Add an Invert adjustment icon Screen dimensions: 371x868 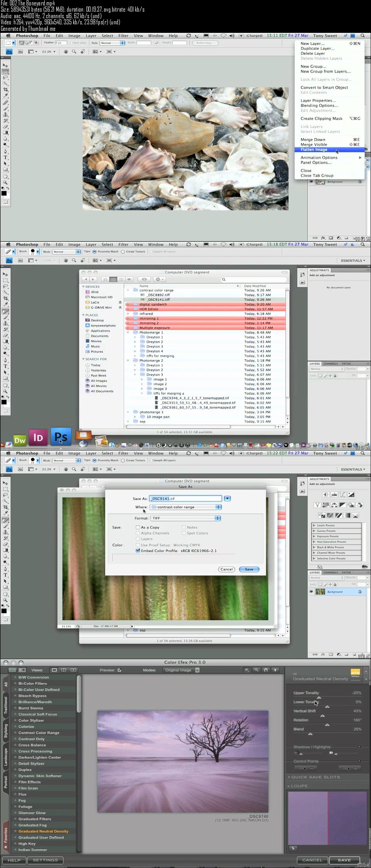click(322, 515)
